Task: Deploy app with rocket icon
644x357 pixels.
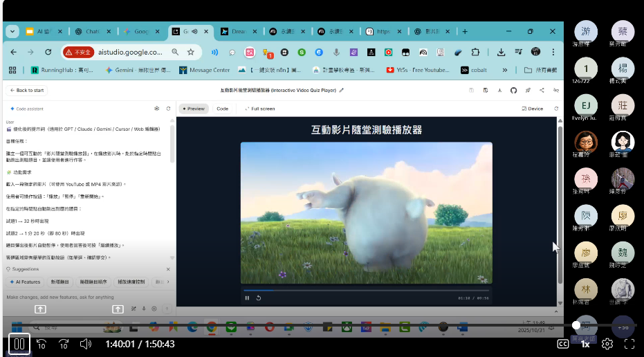Action: click(x=528, y=91)
